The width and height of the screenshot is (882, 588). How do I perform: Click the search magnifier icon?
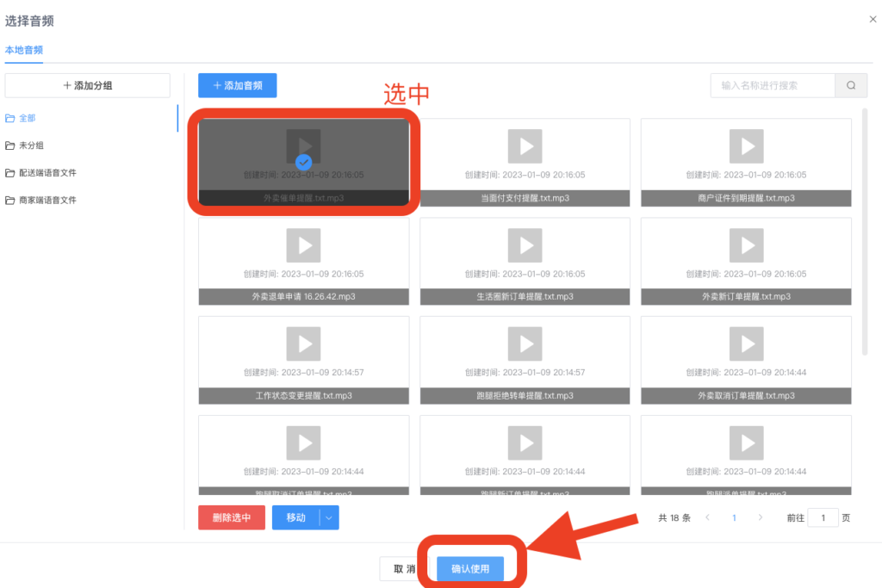[851, 85]
